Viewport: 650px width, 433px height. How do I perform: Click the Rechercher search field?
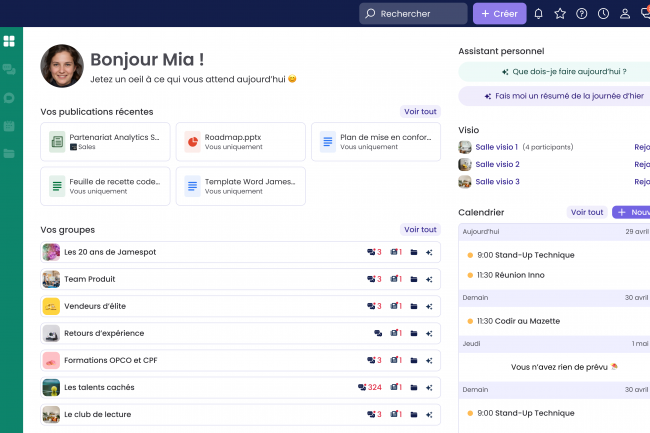413,14
